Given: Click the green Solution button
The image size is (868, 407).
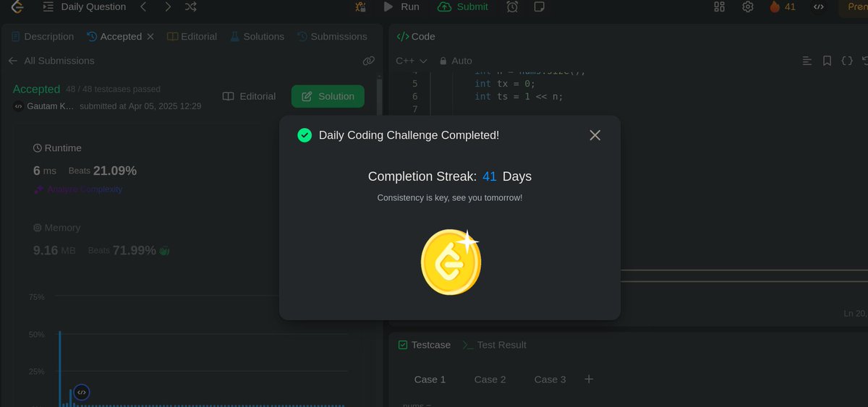Looking at the screenshot, I should coord(328,96).
